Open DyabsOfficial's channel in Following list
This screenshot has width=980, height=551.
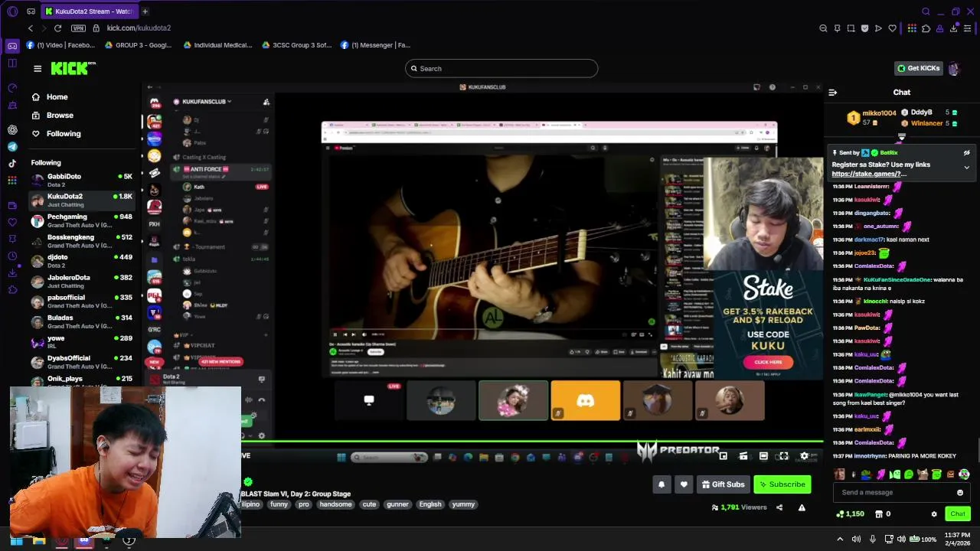[81, 362]
